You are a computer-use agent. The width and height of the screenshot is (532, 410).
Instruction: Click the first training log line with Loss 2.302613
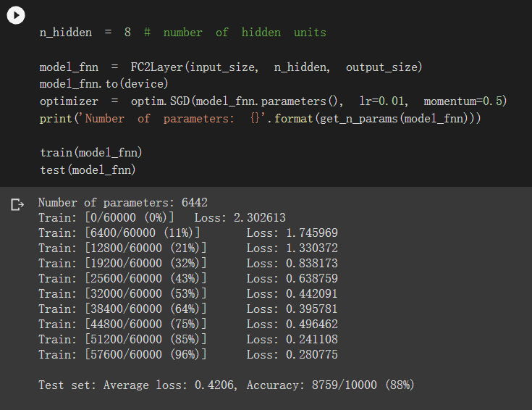point(162,217)
